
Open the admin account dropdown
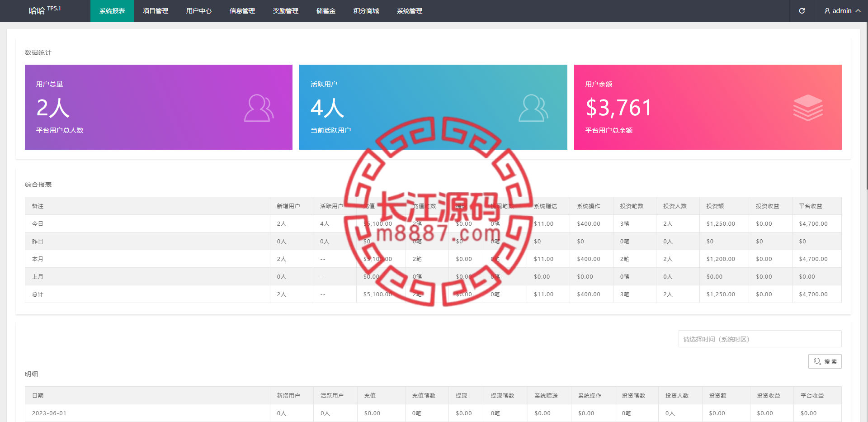842,11
